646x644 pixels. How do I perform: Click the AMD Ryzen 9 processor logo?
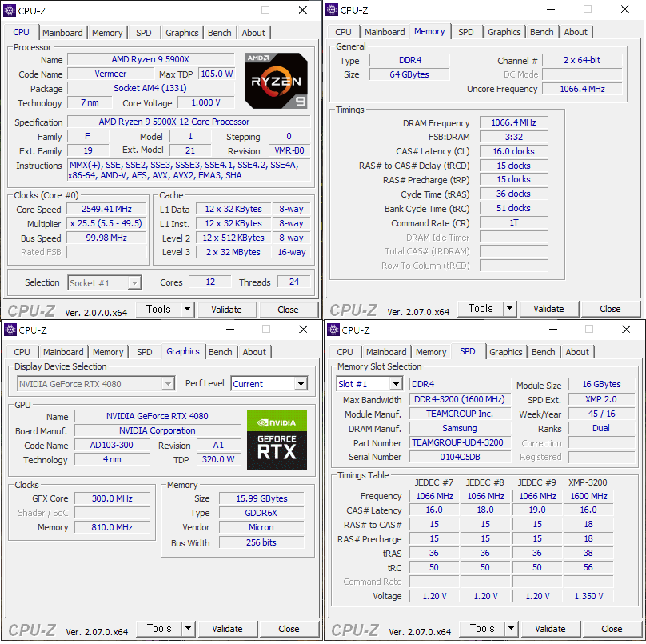[x=276, y=81]
